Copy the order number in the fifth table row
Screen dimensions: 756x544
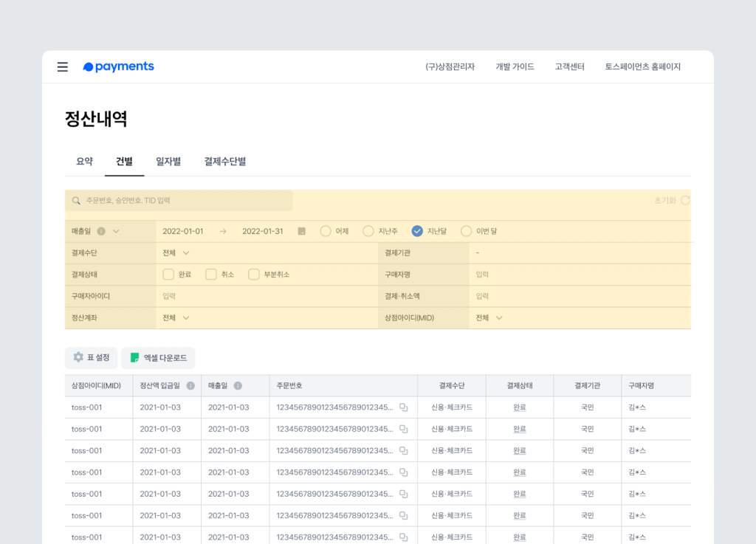coord(404,495)
